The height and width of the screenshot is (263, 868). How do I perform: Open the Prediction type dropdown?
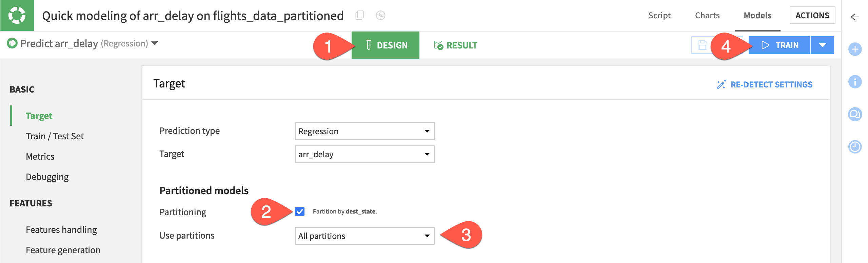[x=364, y=131]
